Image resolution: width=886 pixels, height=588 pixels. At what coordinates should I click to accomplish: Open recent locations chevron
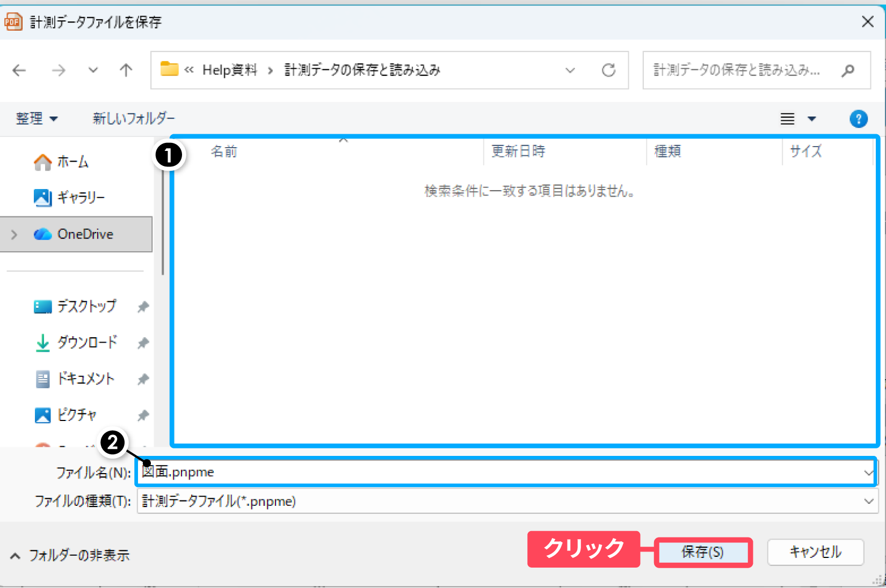(93, 70)
